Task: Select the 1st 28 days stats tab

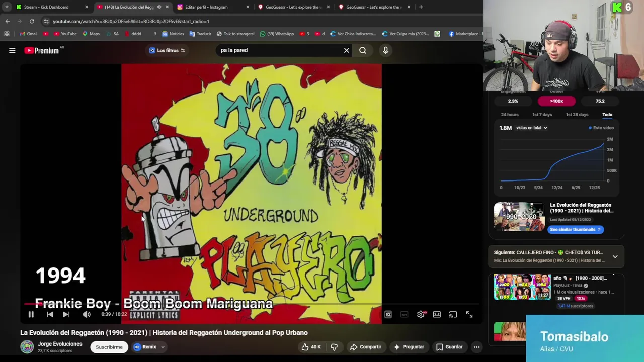Action: [577, 115]
